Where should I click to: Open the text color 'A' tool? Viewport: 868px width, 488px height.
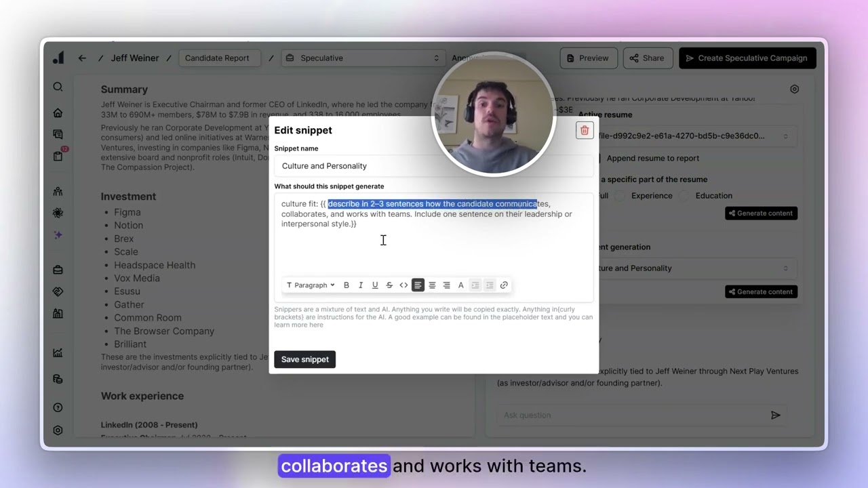pyautogui.click(x=460, y=285)
